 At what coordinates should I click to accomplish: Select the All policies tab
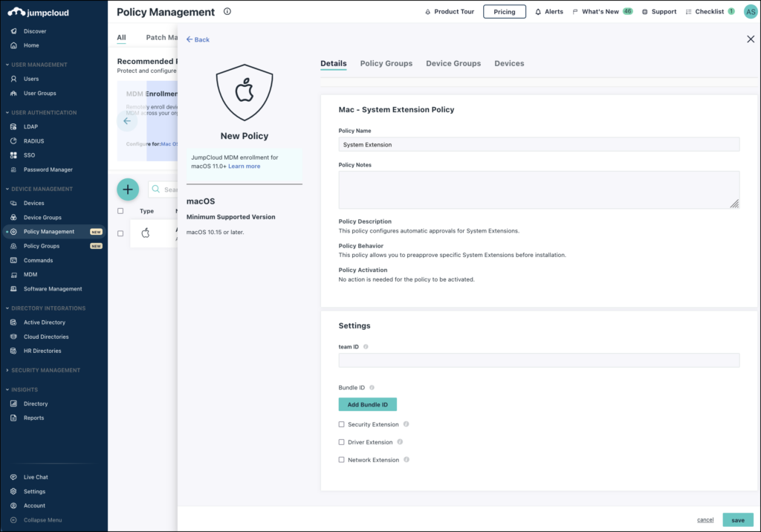click(x=121, y=37)
